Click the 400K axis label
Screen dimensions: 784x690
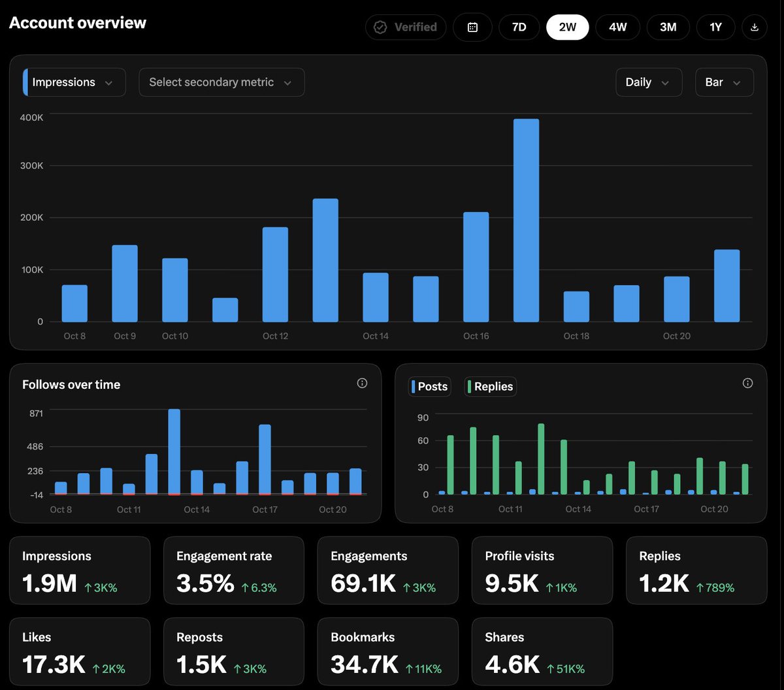pos(31,118)
